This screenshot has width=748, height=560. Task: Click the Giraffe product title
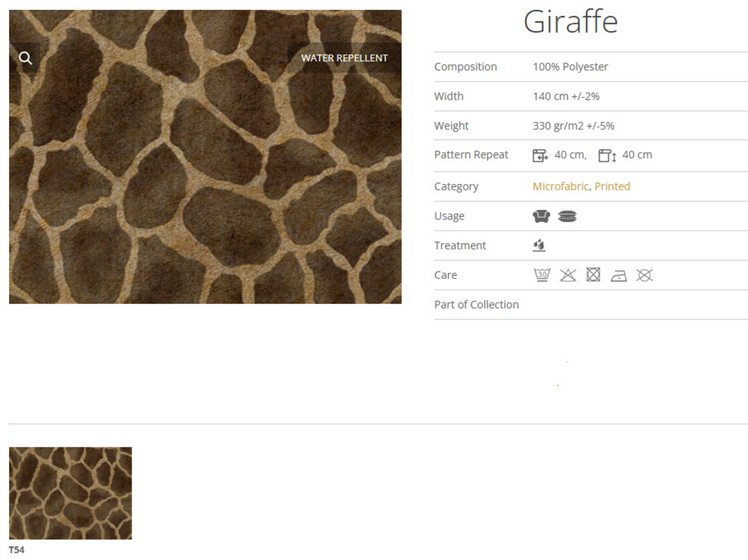tap(570, 21)
